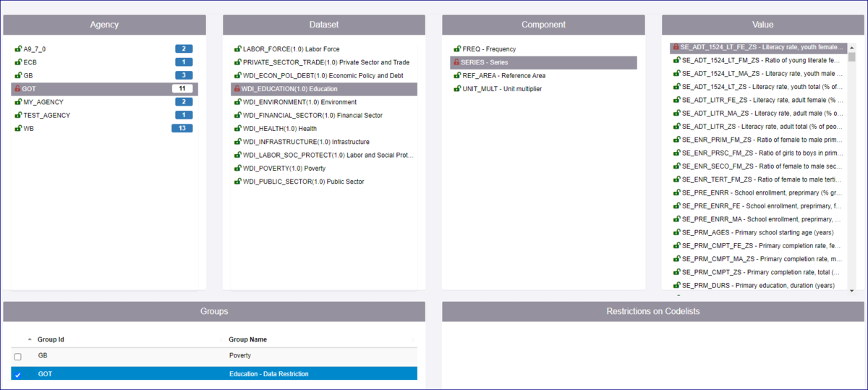Uncheck the GOT Education group checkbox

pos(18,375)
